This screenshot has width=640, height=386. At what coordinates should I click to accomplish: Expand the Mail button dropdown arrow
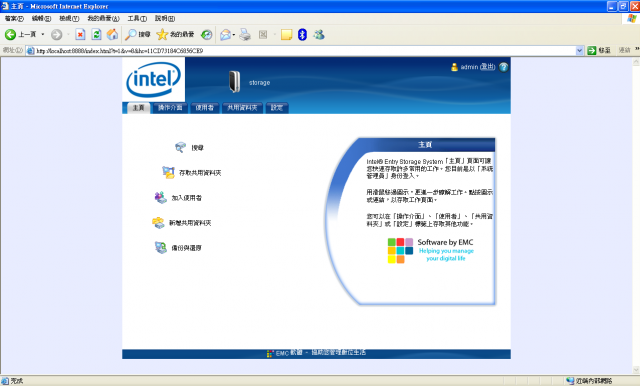coord(234,35)
